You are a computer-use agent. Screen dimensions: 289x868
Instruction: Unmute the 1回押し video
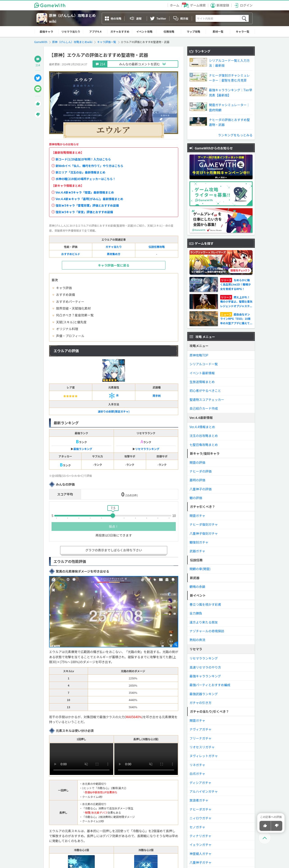pos(86,764)
